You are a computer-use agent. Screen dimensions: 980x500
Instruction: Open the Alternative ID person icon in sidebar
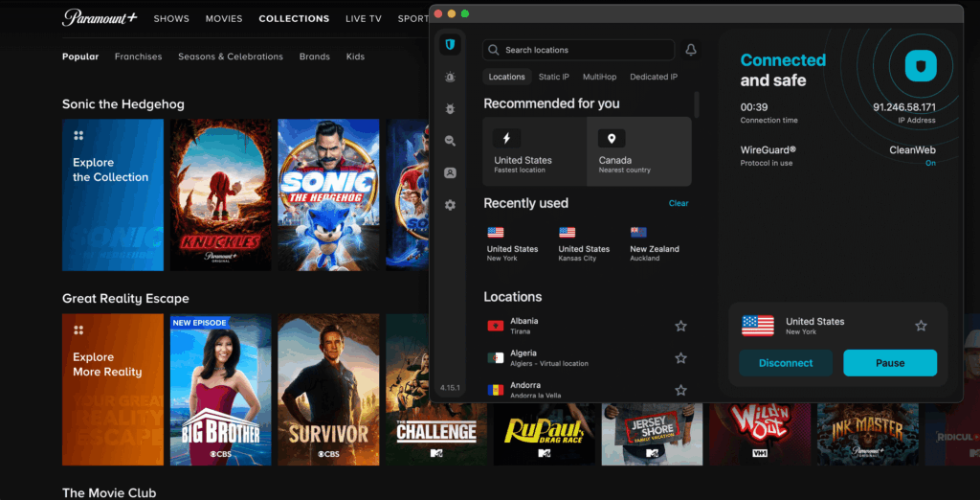pos(450,173)
